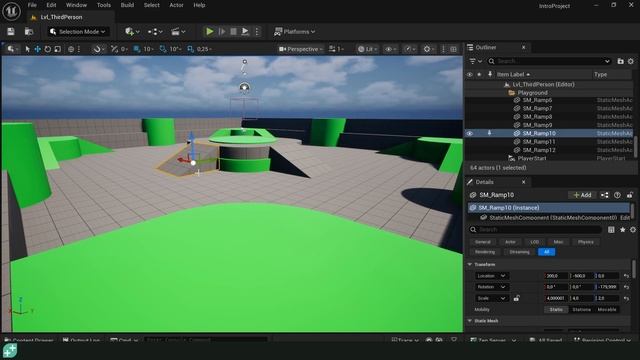This screenshot has width=640, height=360.
Task: Open the Perspective view type dropdown
Action: tap(301, 49)
